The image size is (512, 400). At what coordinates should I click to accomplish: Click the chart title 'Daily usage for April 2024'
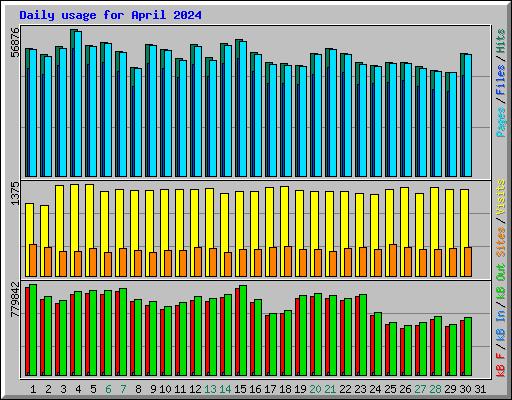[110, 15]
